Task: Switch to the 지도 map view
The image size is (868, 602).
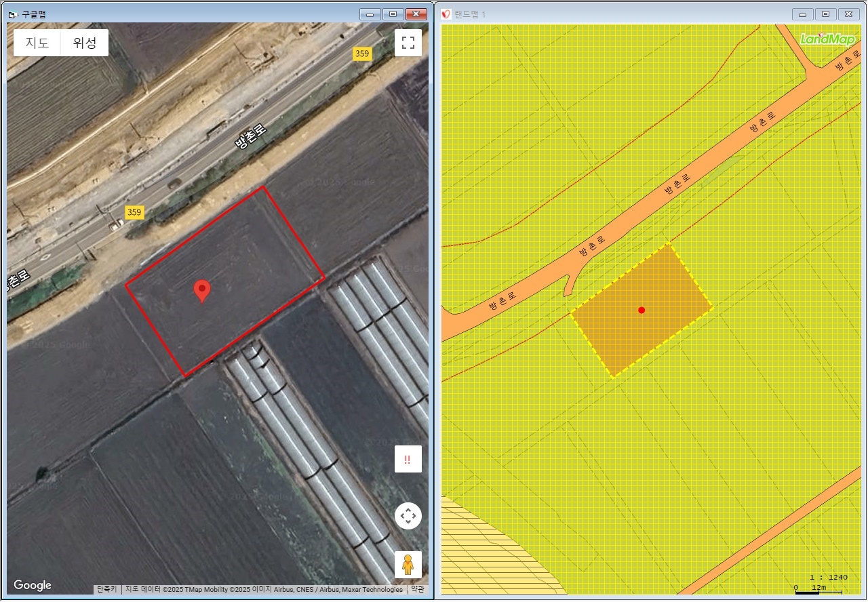Action: (37, 43)
